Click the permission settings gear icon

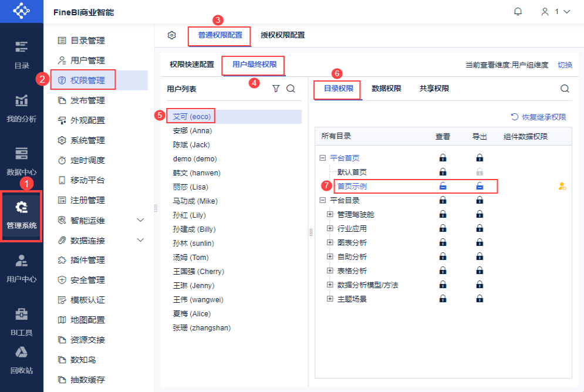172,35
